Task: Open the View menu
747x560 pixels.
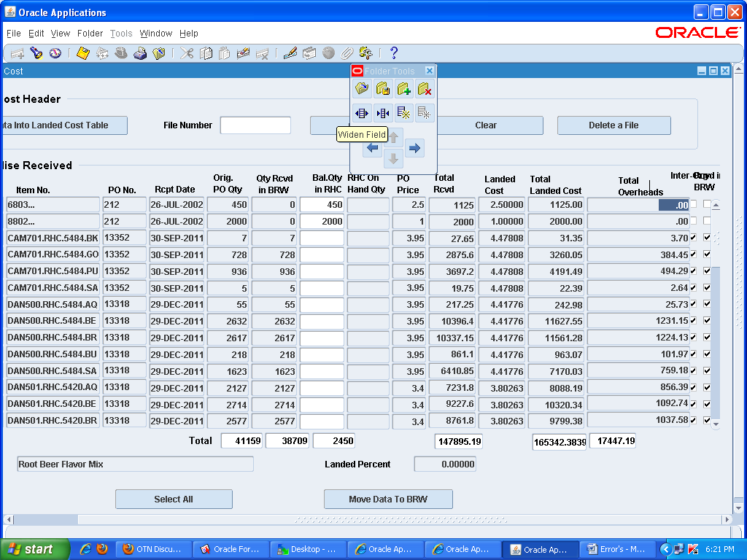Action: point(61,34)
